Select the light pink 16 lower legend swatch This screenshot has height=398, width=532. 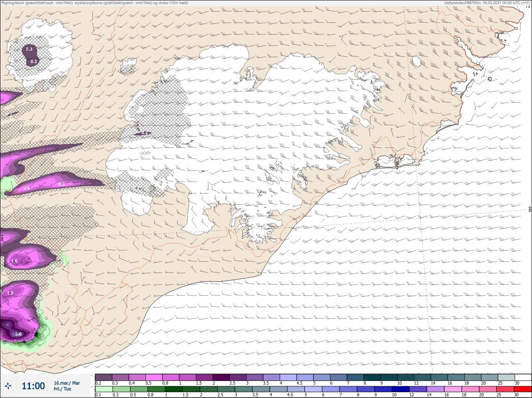[453, 389]
